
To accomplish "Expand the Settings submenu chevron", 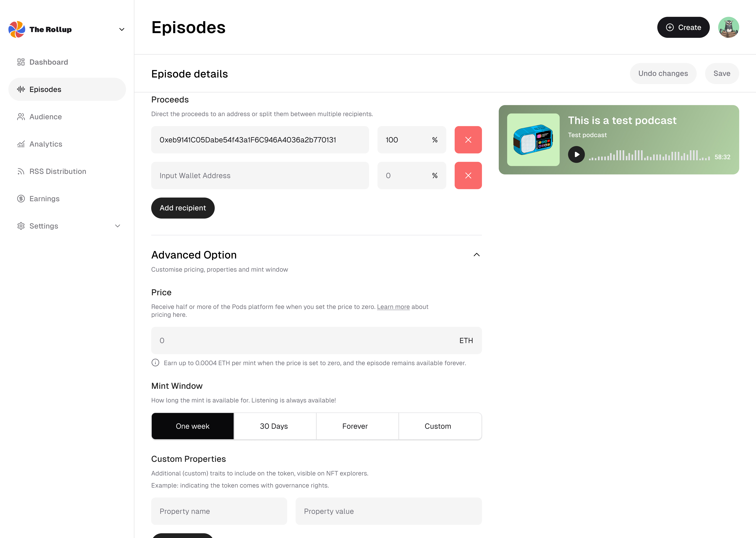I will click(x=117, y=226).
